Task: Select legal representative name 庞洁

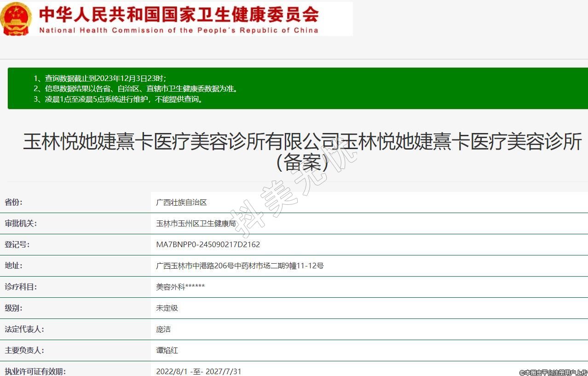Action: point(163,329)
